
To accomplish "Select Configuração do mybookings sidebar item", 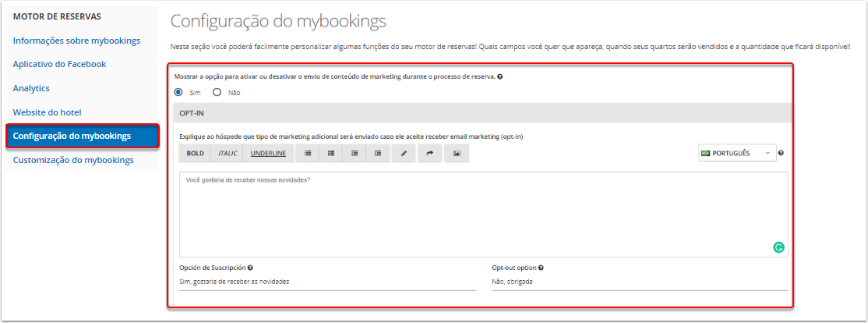I will point(83,137).
